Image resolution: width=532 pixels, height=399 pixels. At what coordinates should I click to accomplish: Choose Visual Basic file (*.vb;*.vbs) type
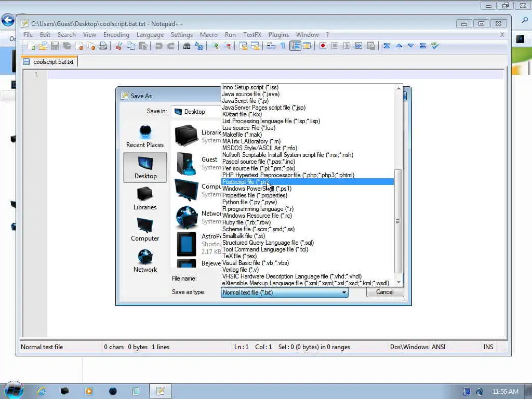308,263
